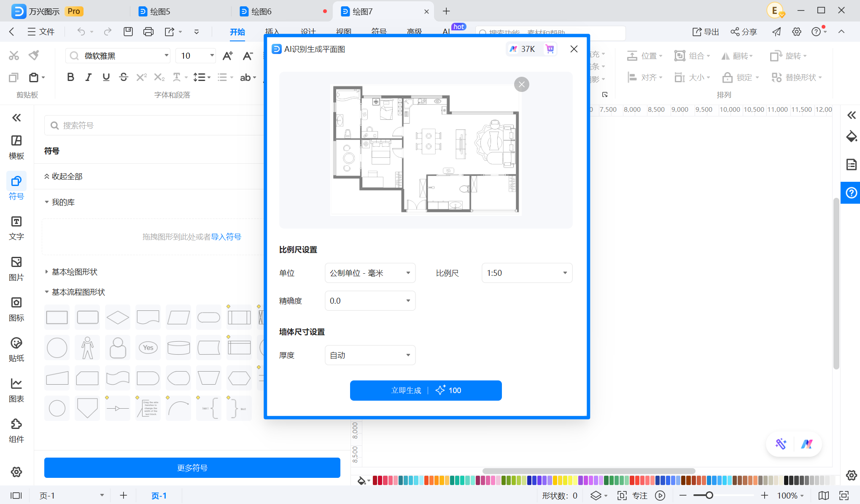860x504 pixels.
Task: Add a new page with plus button
Action: point(123,496)
